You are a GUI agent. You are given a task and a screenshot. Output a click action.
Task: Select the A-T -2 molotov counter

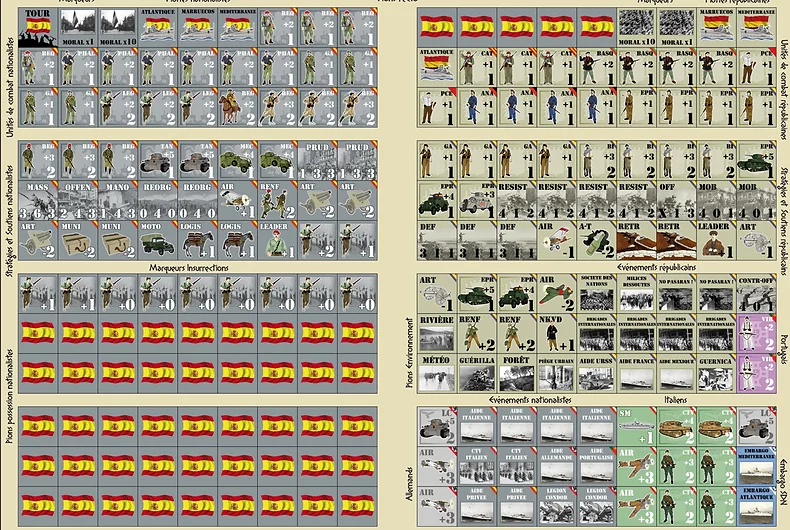(x=597, y=240)
